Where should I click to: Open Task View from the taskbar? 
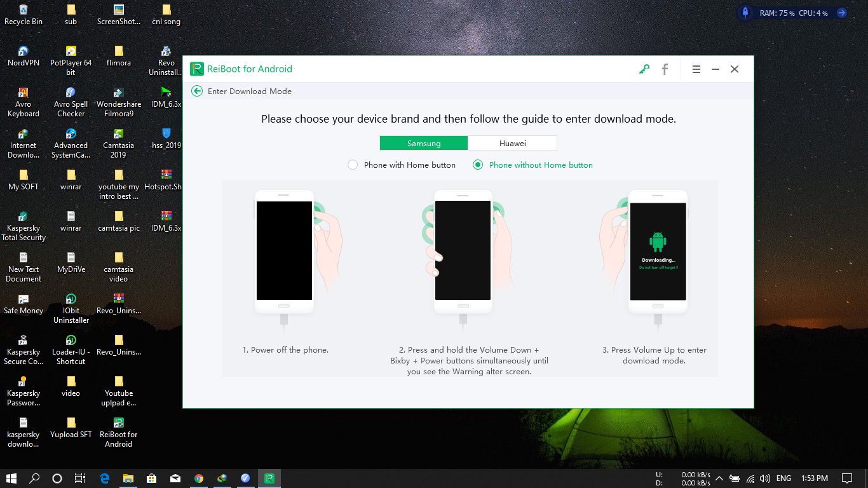(x=80, y=478)
